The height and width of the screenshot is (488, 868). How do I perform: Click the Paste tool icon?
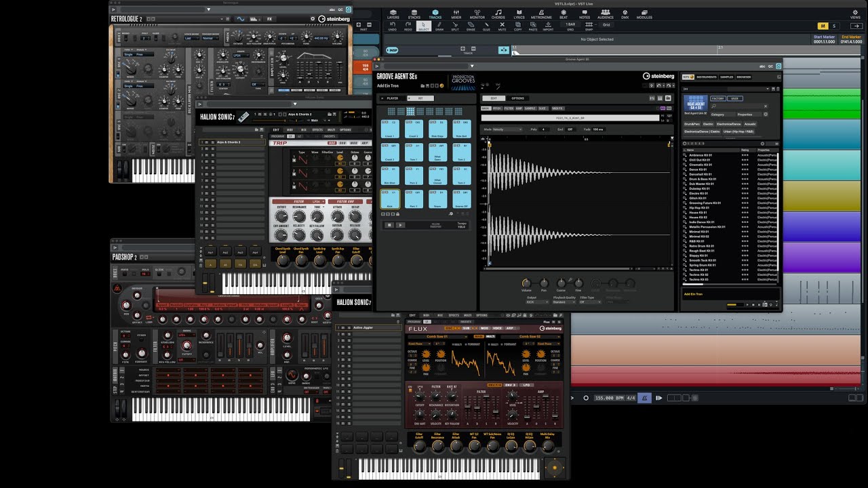click(533, 26)
